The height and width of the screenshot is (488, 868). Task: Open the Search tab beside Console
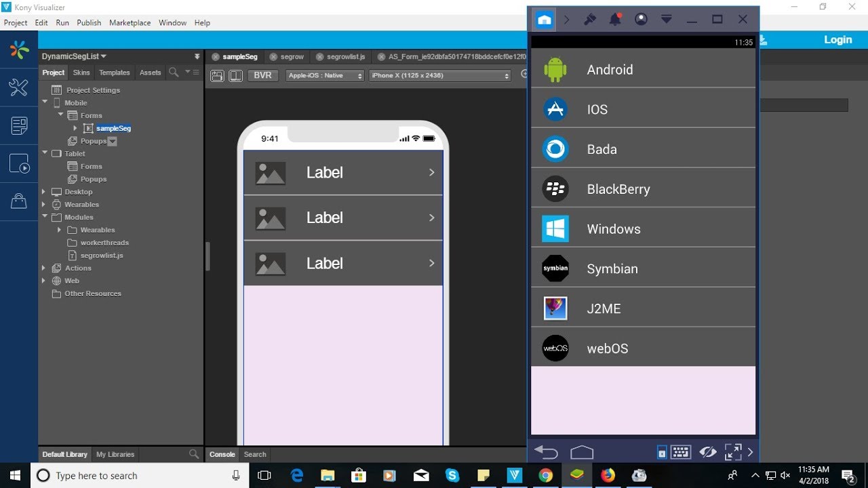pos(255,454)
